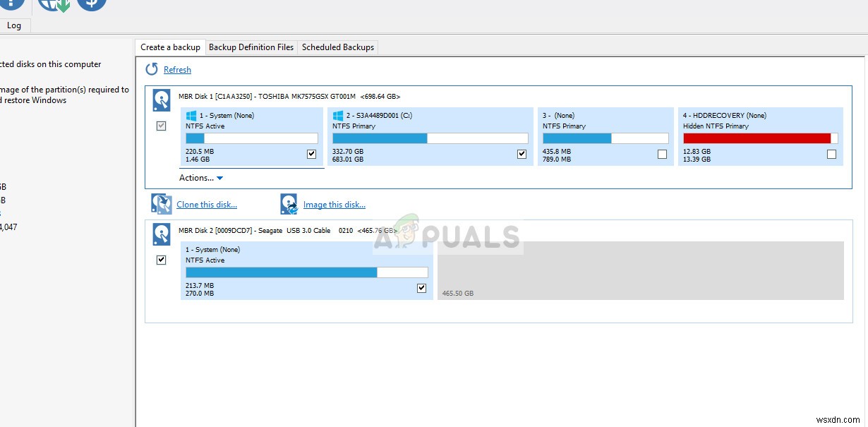Image resolution: width=868 pixels, height=427 pixels.
Task: Uncheck the 1 - System partition on Disk 1
Action: (311, 154)
